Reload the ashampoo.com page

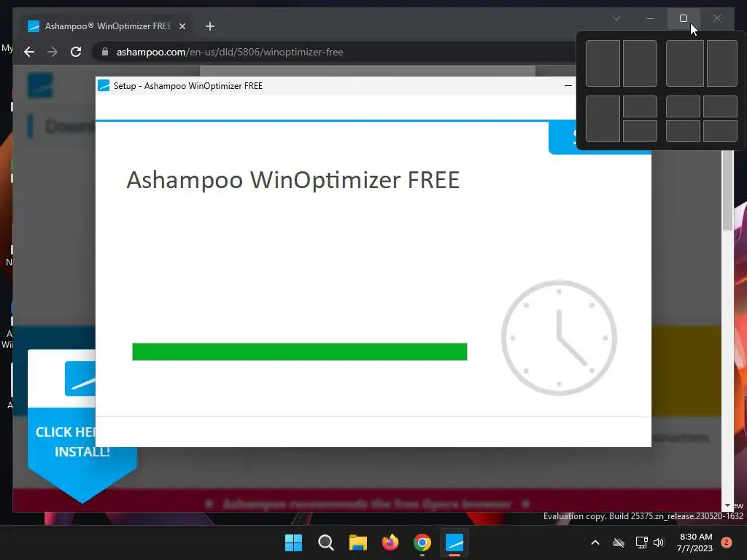[76, 52]
